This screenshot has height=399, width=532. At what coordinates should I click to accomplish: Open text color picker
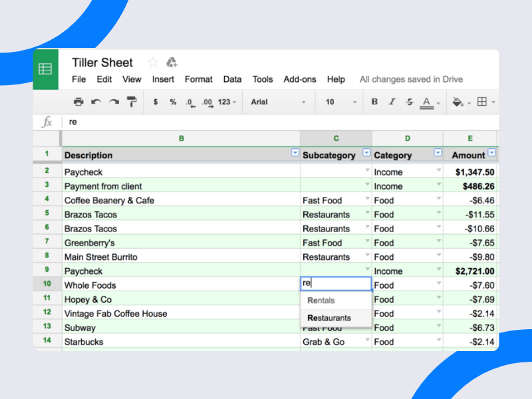click(x=430, y=102)
